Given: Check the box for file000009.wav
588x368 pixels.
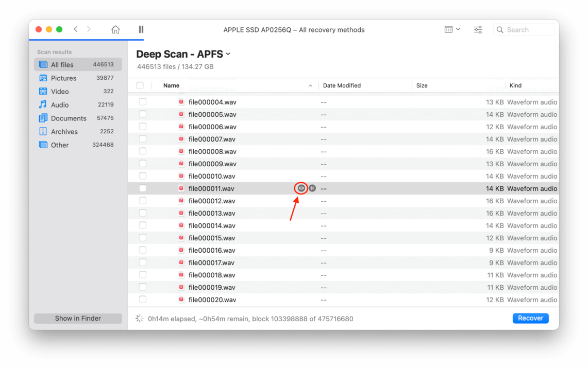Looking at the screenshot, I should point(143,164).
